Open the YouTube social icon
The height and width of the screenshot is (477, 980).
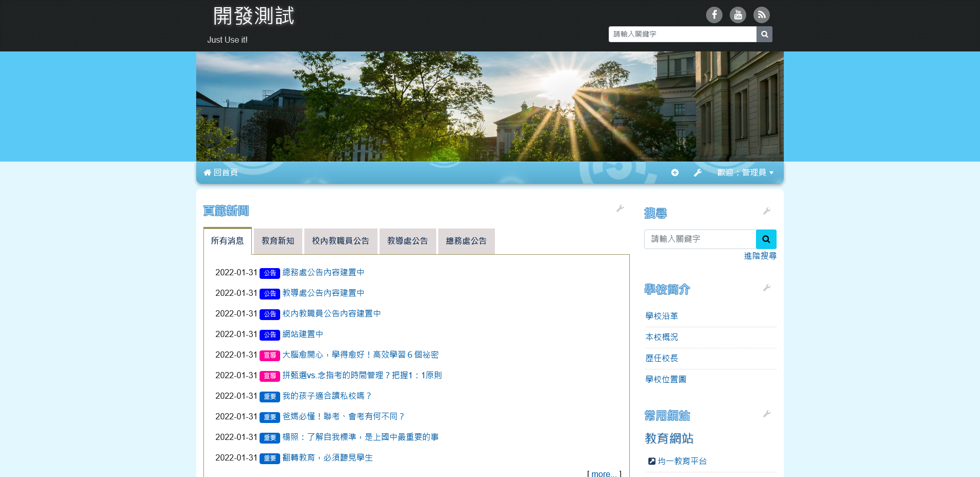(737, 15)
